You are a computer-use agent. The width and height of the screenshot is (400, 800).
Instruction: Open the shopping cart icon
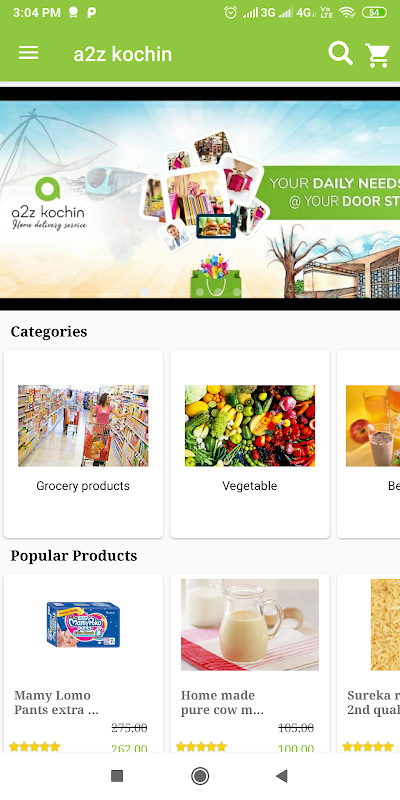378,55
